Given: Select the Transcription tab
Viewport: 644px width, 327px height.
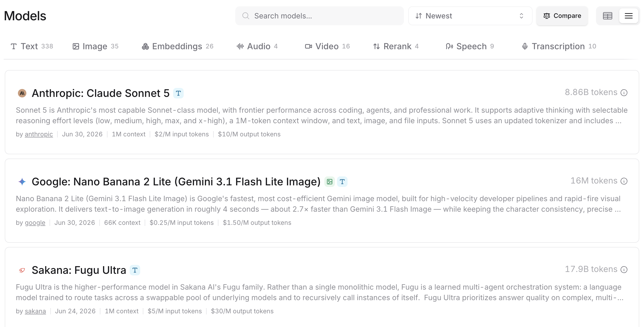Looking at the screenshot, I should (x=559, y=46).
